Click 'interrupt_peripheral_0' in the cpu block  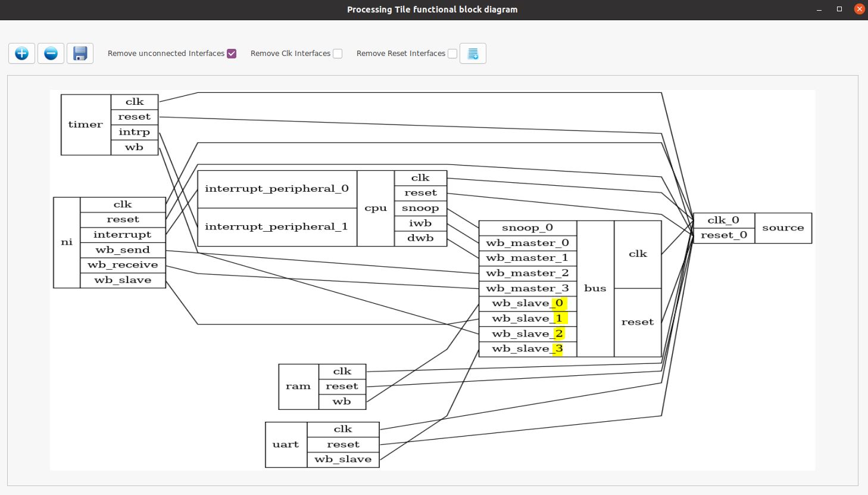click(277, 189)
